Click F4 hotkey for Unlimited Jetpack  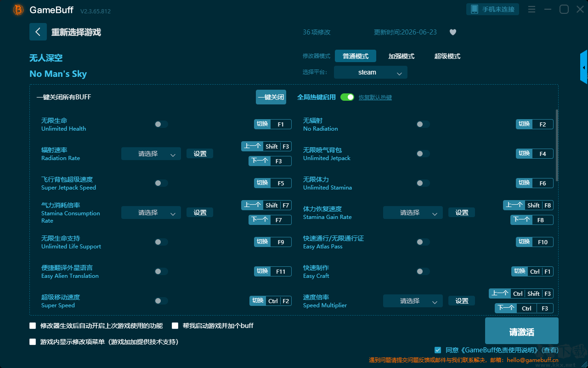tap(535, 154)
